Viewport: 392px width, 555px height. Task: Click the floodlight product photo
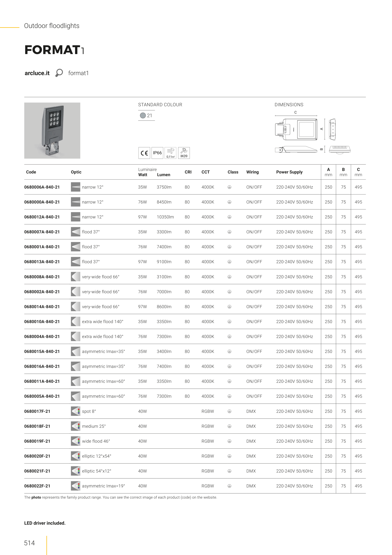(x=52, y=131)
